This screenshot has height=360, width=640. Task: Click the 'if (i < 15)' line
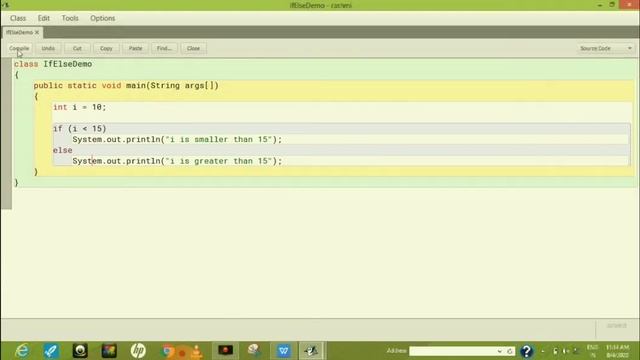(x=80, y=129)
